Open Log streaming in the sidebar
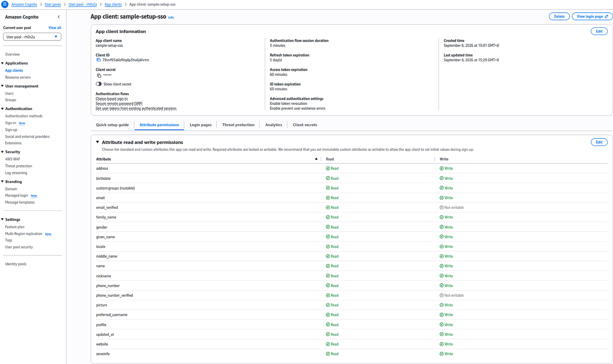The width and height of the screenshot is (613, 364). point(16,173)
